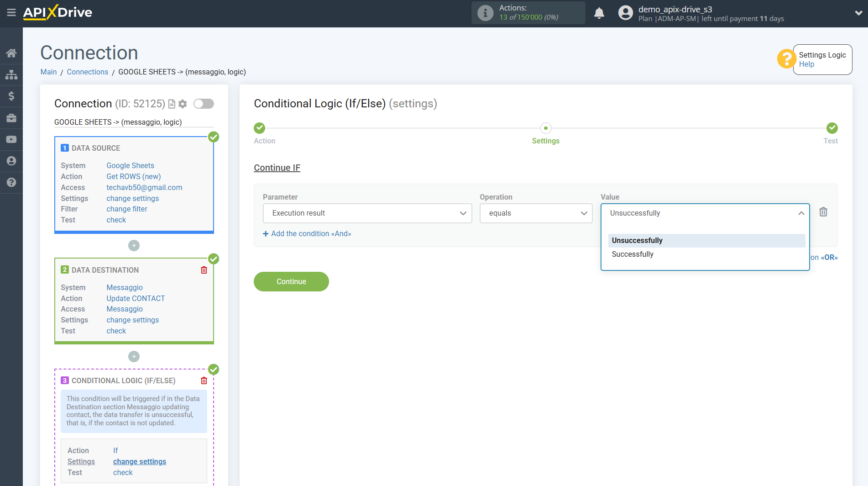The width and height of the screenshot is (868, 486).
Task: Click the yellow help question icon
Action: click(786, 59)
